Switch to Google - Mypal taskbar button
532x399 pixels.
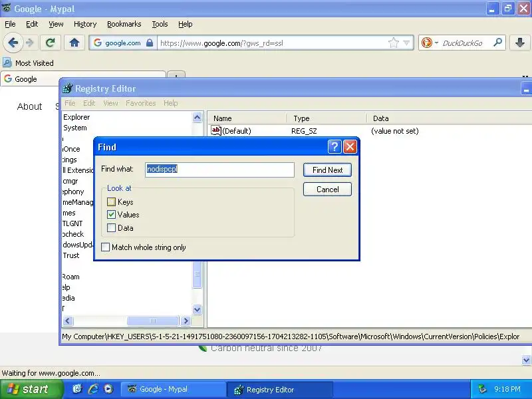[x=173, y=389]
